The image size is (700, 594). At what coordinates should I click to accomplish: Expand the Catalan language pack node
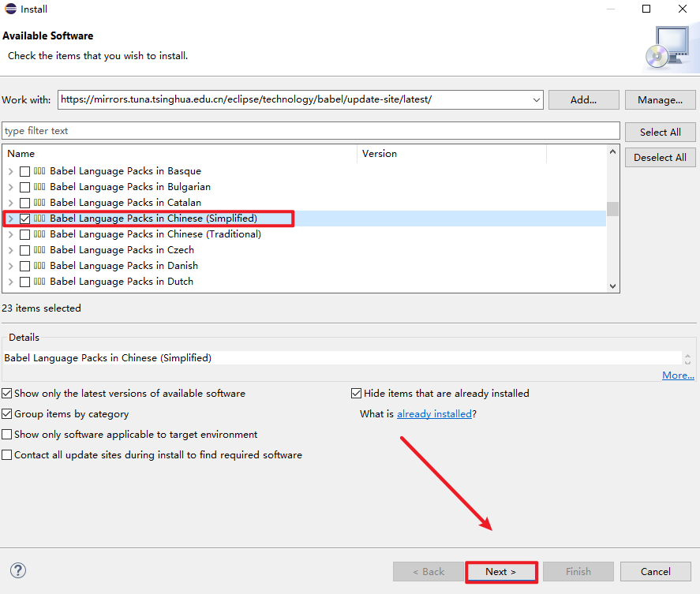[x=10, y=203]
